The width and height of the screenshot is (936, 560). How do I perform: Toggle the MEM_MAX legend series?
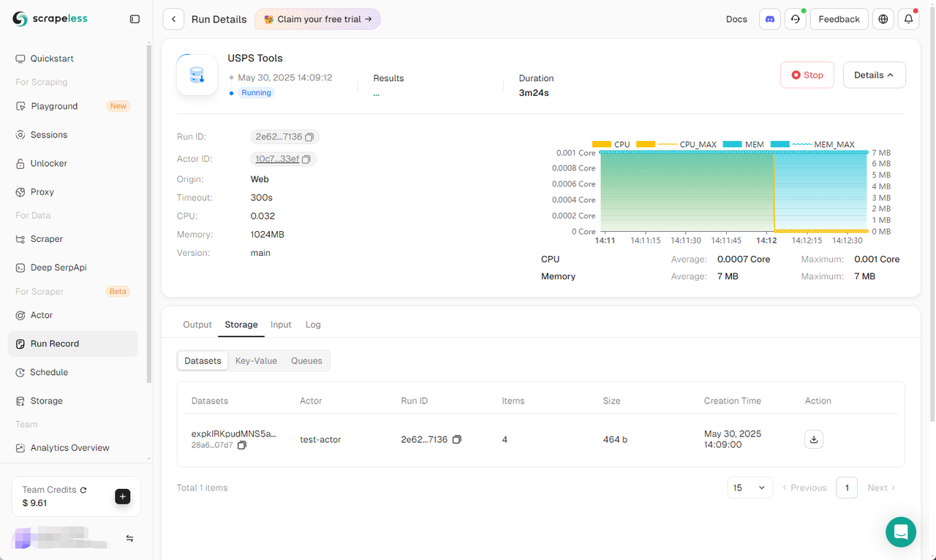click(x=813, y=144)
